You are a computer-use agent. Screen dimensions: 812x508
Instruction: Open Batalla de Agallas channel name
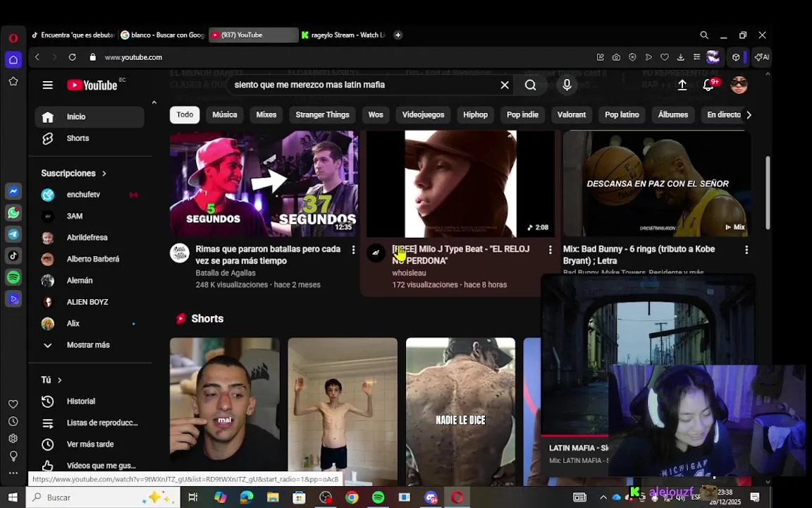pos(226,273)
